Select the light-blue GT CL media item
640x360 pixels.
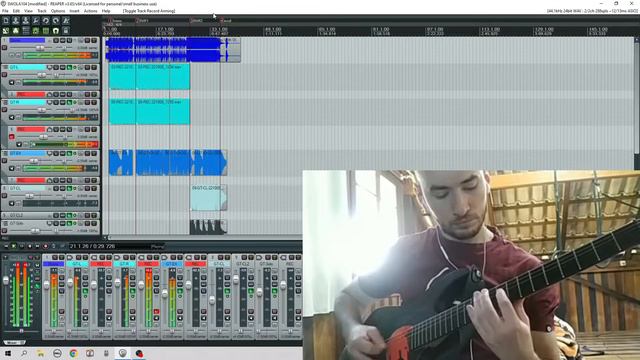point(208,198)
